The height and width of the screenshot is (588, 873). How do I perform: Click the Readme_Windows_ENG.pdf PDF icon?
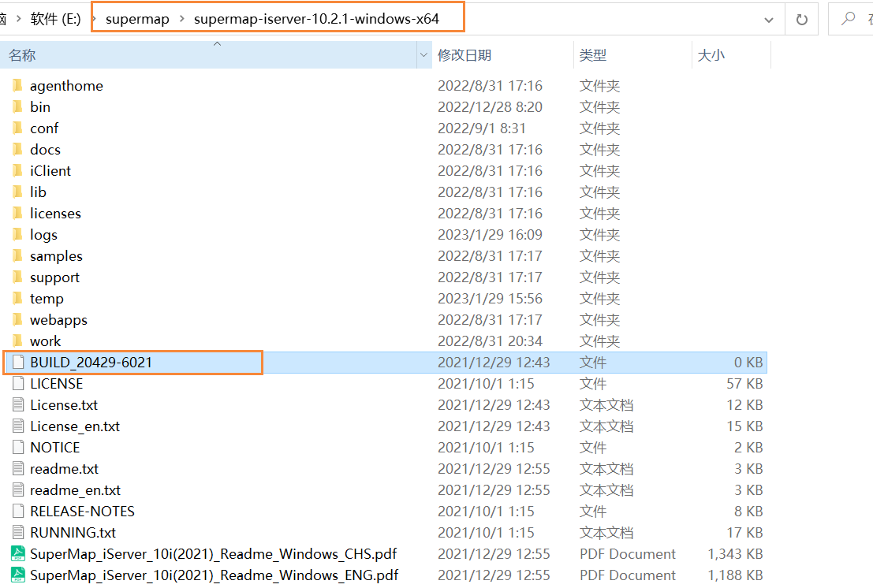18,575
